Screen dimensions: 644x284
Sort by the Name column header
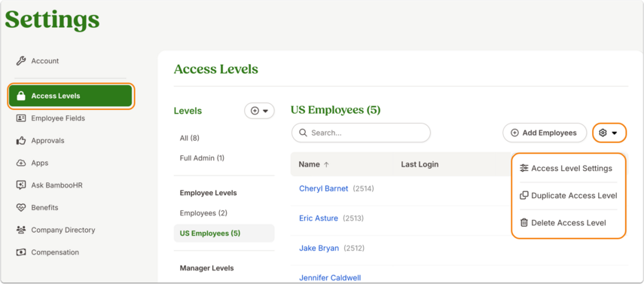(x=309, y=164)
